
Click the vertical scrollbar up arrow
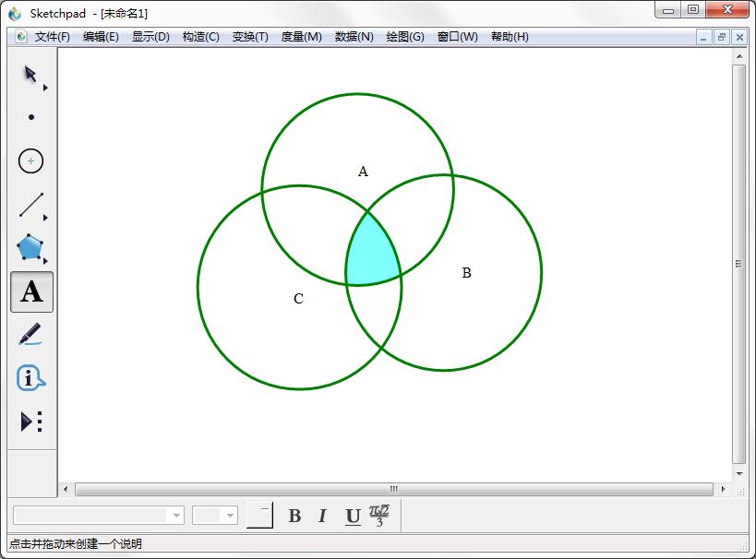[x=739, y=56]
